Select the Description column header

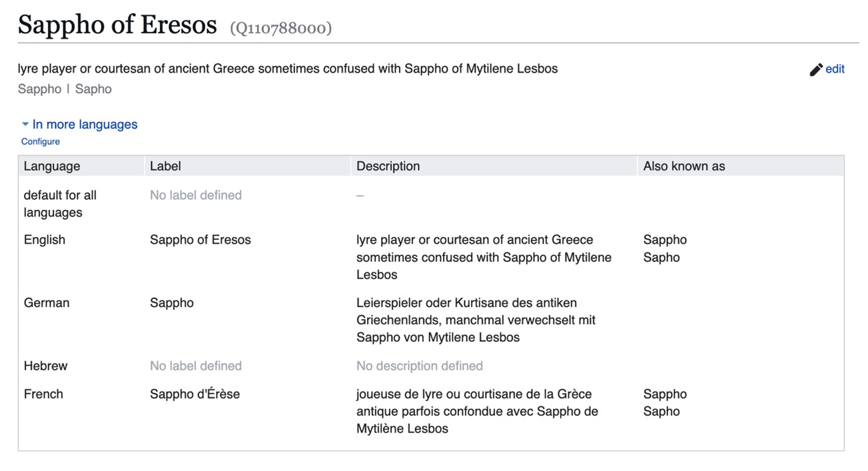pos(388,166)
